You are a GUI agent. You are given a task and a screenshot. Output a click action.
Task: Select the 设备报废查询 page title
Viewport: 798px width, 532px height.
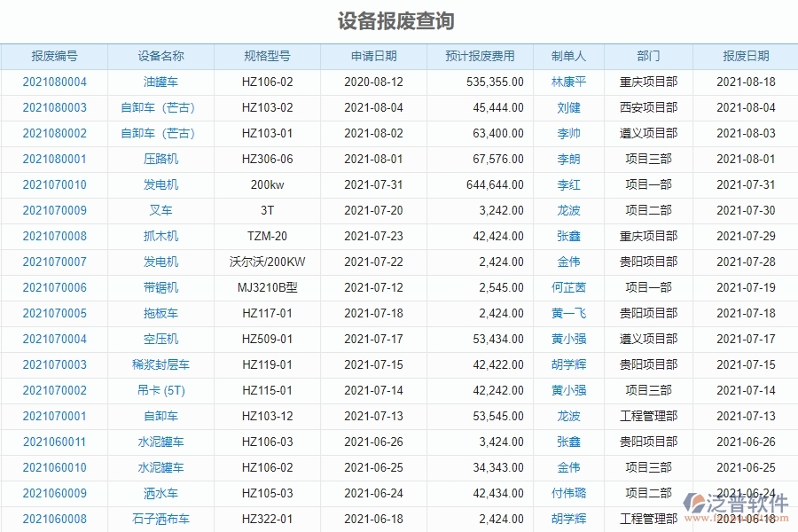click(x=398, y=21)
